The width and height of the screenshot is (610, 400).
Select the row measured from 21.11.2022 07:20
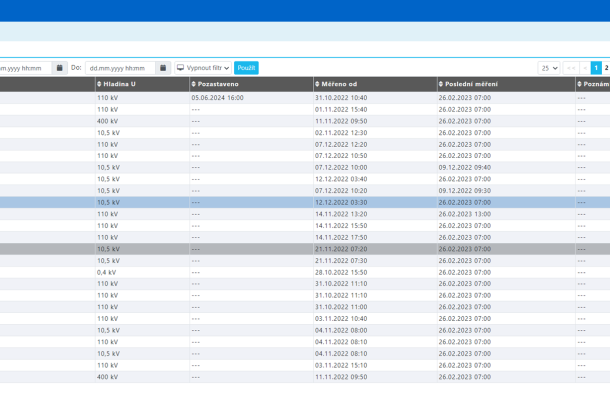(x=341, y=249)
